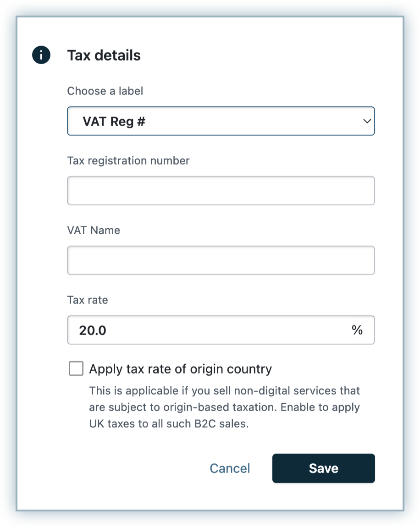Click the VAT Name field label
The width and height of the screenshot is (420, 527).
click(x=94, y=231)
